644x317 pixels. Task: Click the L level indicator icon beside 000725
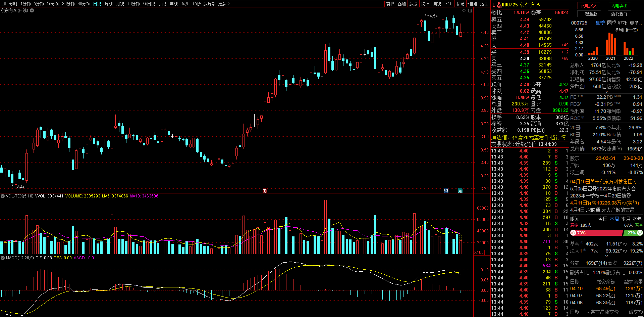(x=494, y=5)
